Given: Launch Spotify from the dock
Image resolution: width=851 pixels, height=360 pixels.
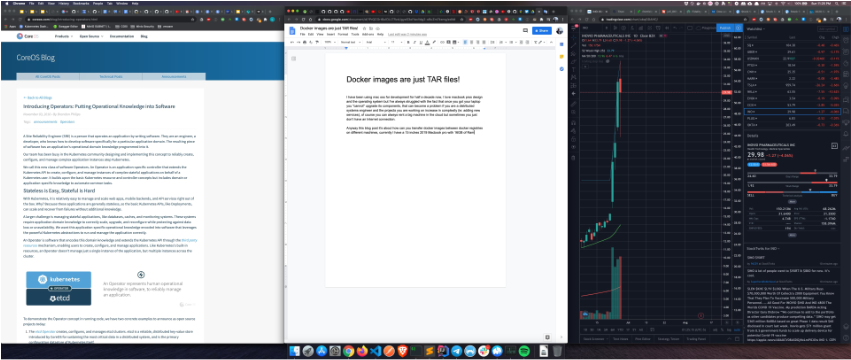Looking at the screenshot, I should coord(525,351).
